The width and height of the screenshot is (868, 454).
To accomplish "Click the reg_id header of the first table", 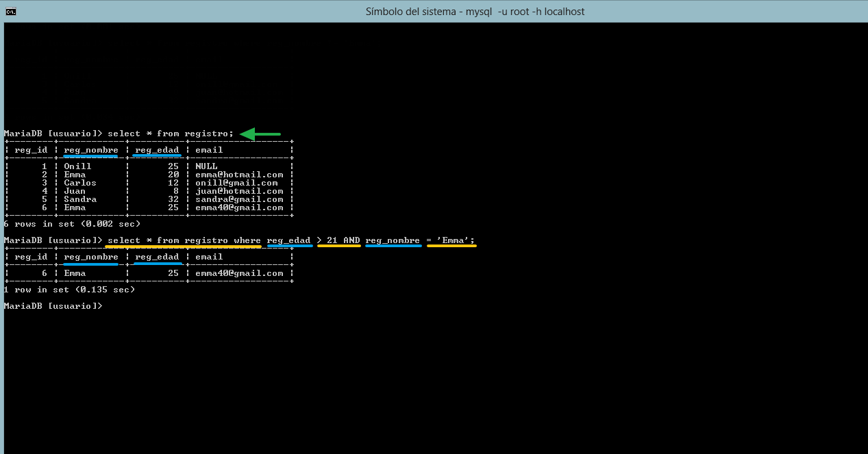I will click(x=31, y=150).
